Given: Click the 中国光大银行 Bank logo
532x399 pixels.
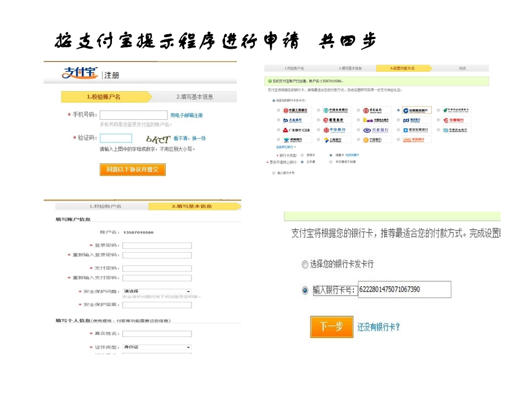Looking at the screenshot, I should click(x=376, y=120).
